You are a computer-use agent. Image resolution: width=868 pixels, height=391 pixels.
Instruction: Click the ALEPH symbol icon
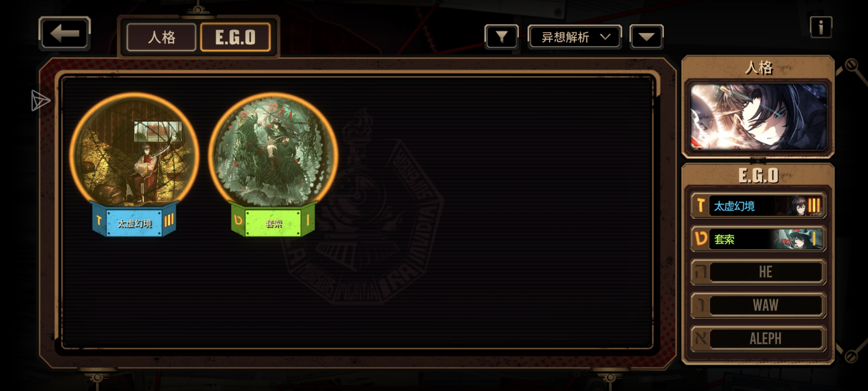click(x=701, y=338)
